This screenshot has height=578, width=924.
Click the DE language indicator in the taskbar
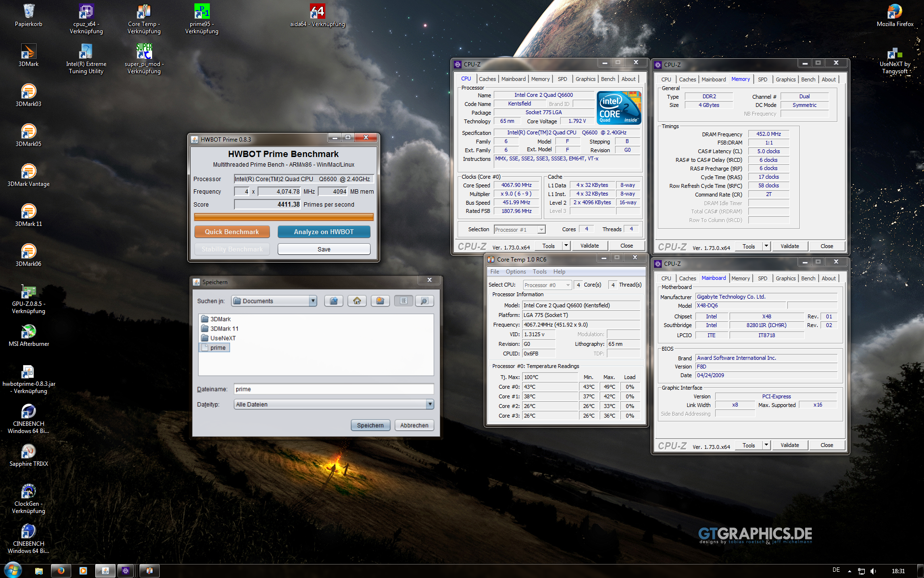click(x=836, y=570)
